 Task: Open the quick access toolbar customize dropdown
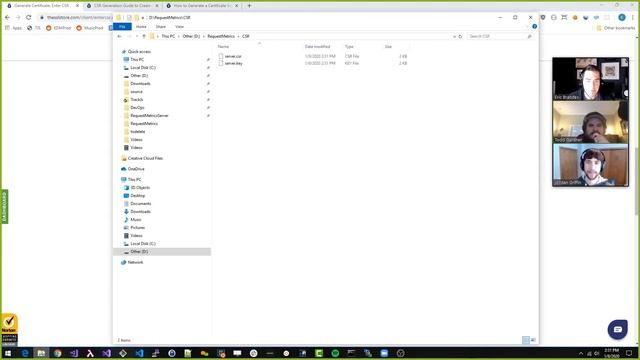point(142,18)
